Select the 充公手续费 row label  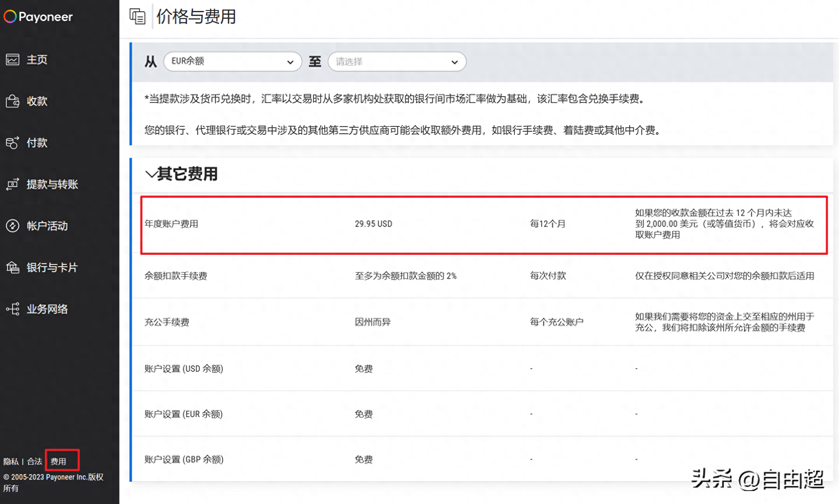click(166, 322)
